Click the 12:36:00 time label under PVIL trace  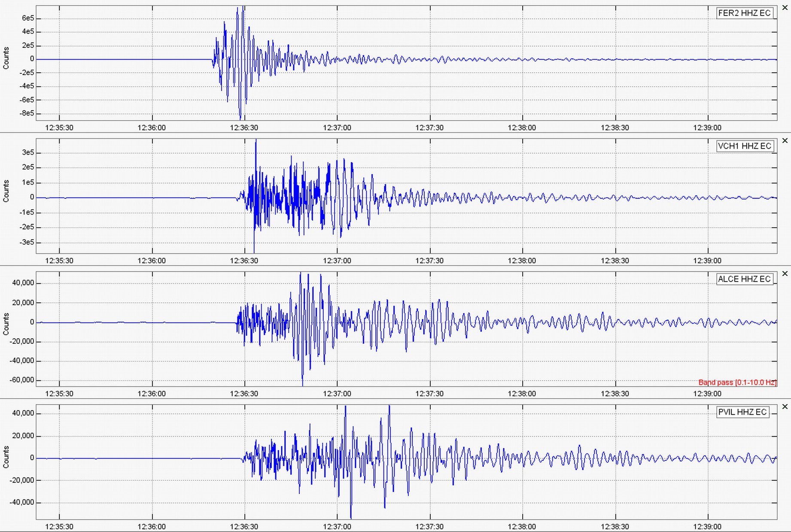(x=152, y=526)
